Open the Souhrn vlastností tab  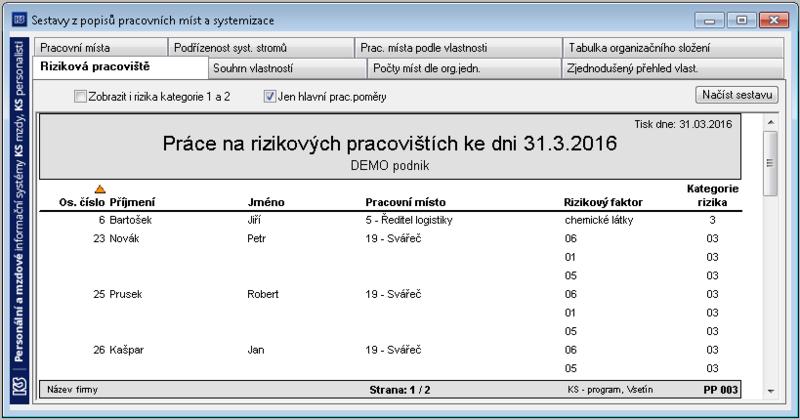pyautogui.click(x=288, y=68)
